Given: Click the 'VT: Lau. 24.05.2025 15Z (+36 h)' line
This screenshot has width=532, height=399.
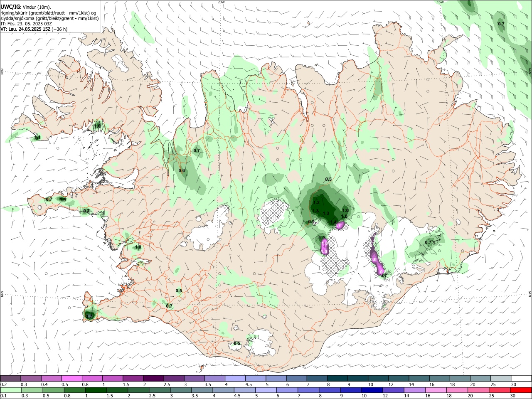Looking at the screenshot, I should (x=34, y=29).
